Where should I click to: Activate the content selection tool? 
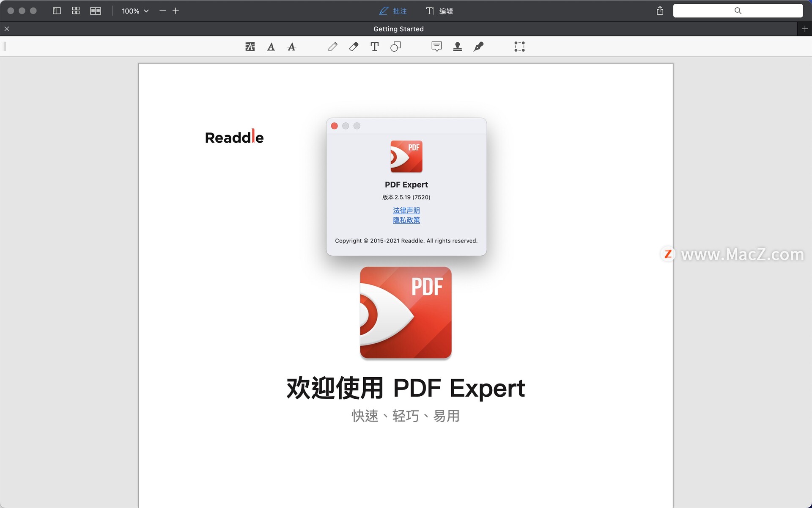click(x=519, y=47)
